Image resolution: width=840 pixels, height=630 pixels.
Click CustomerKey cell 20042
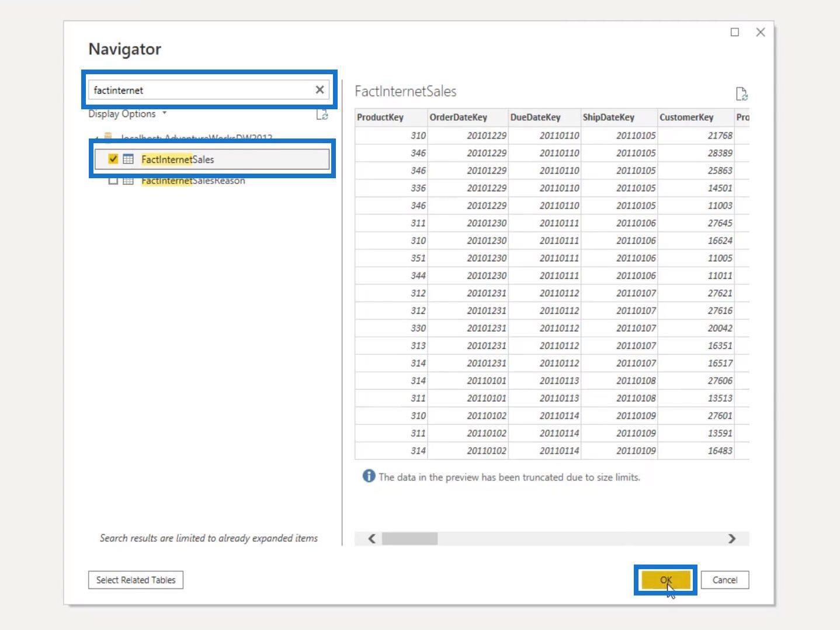[x=696, y=328]
